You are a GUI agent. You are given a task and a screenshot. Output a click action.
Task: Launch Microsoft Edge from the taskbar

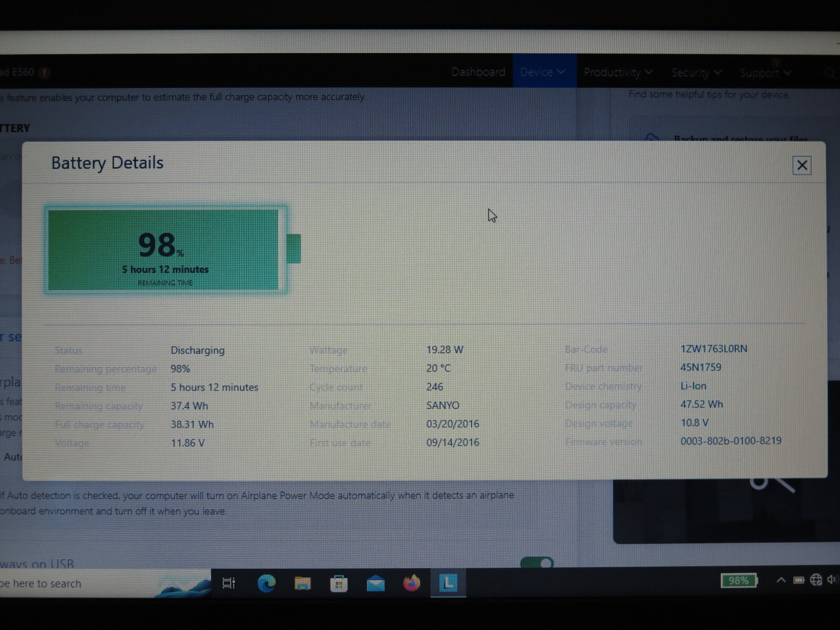click(267, 583)
